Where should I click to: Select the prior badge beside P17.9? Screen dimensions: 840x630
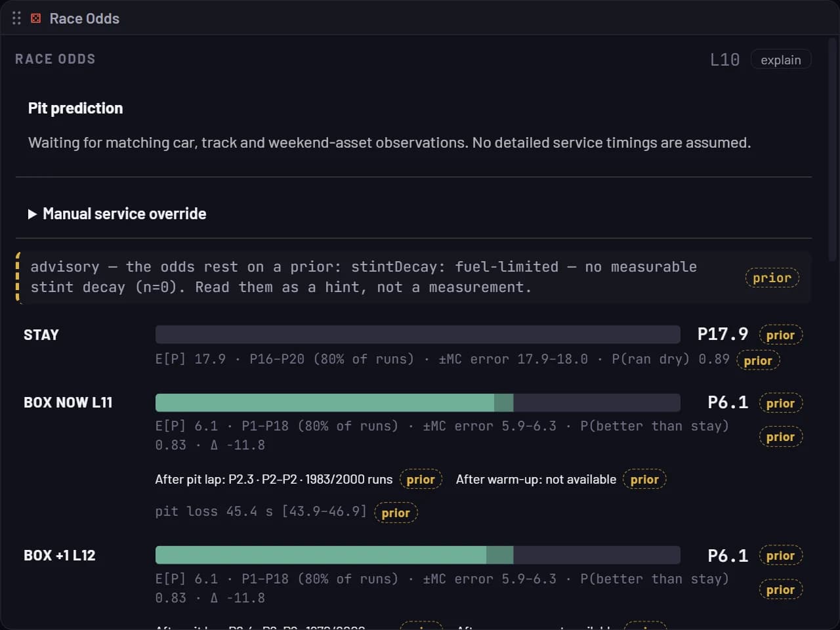(x=780, y=335)
